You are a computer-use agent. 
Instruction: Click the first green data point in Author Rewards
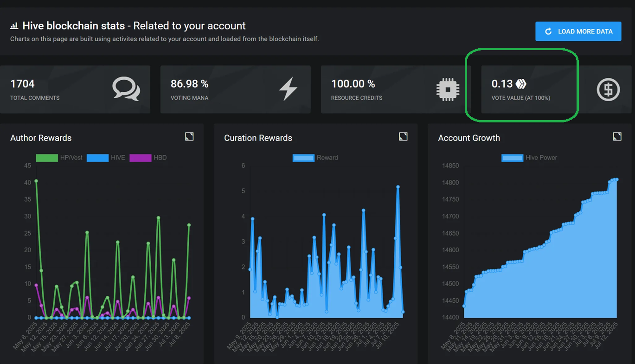coord(36,181)
